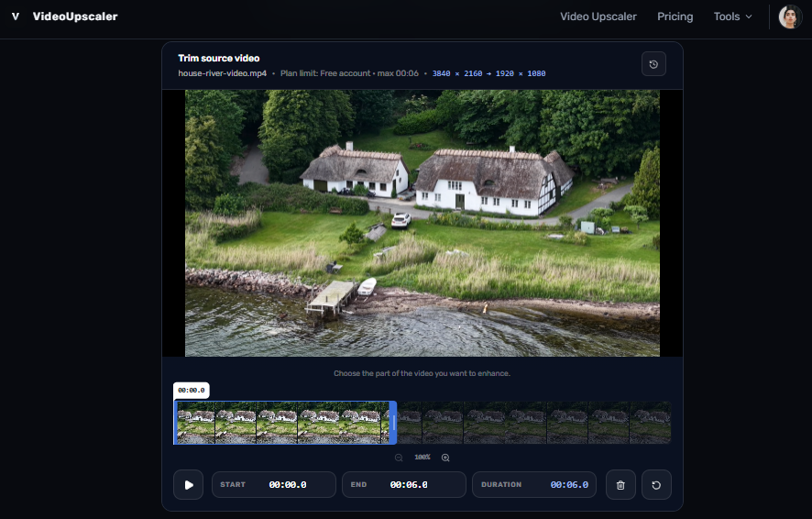Click the 100% zoom level label
This screenshot has width=812, height=519.
pos(422,458)
